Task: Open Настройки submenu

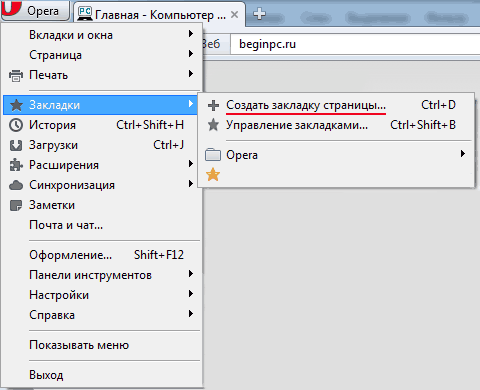Action: 102,295
